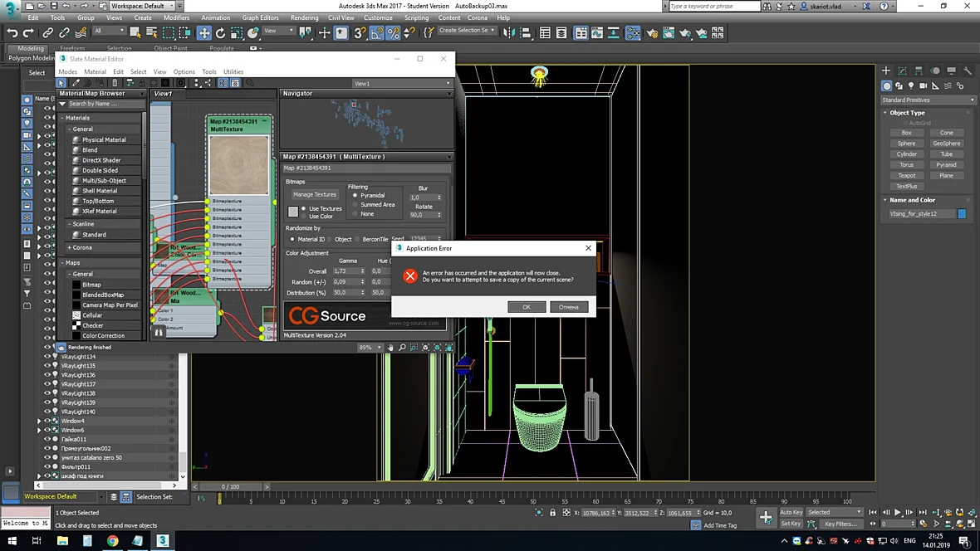Click the object name field Vising_for_style12

click(921, 213)
